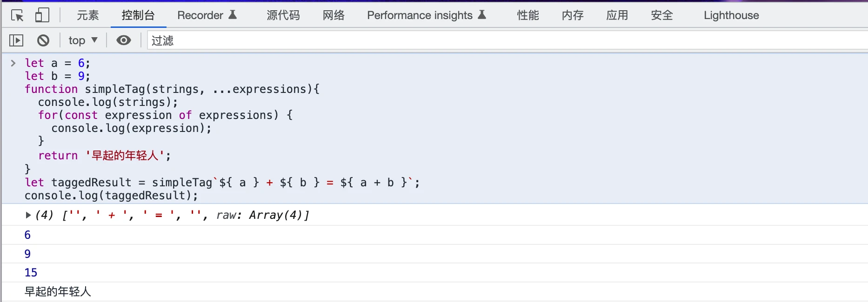Click the logged output value 15
Viewport: 868px width, 302px height.
[31, 273]
